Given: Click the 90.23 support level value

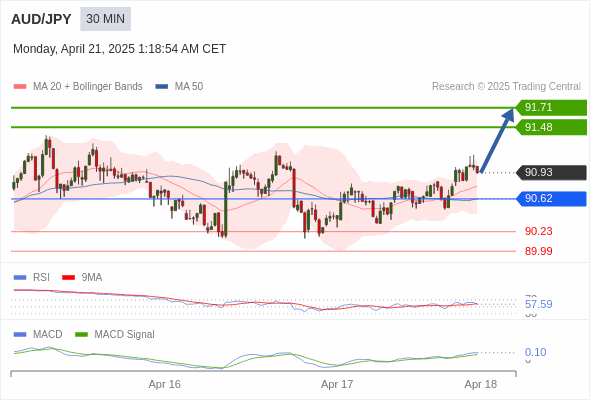Looking at the screenshot, I should pyautogui.click(x=538, y=231).
